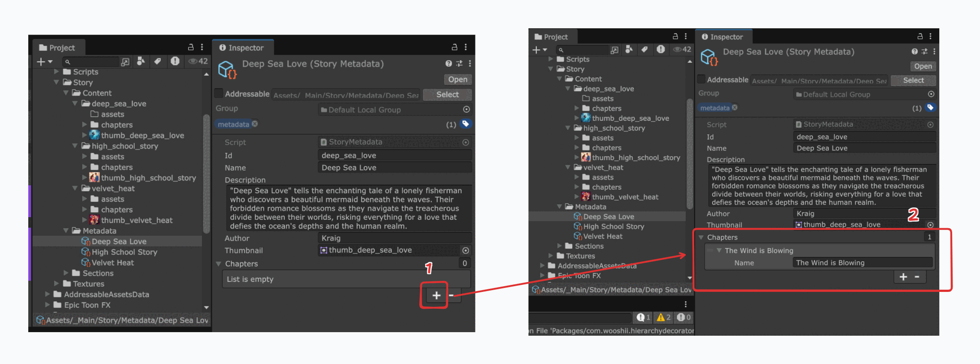The image size is (980, 364).
Task: Open search-by-type filter in left Project panel
Action: click(141, 61)
